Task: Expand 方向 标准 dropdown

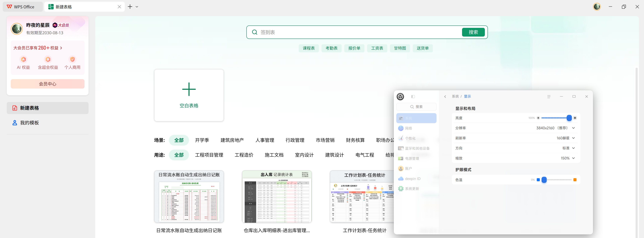Action: pos(569,148)
